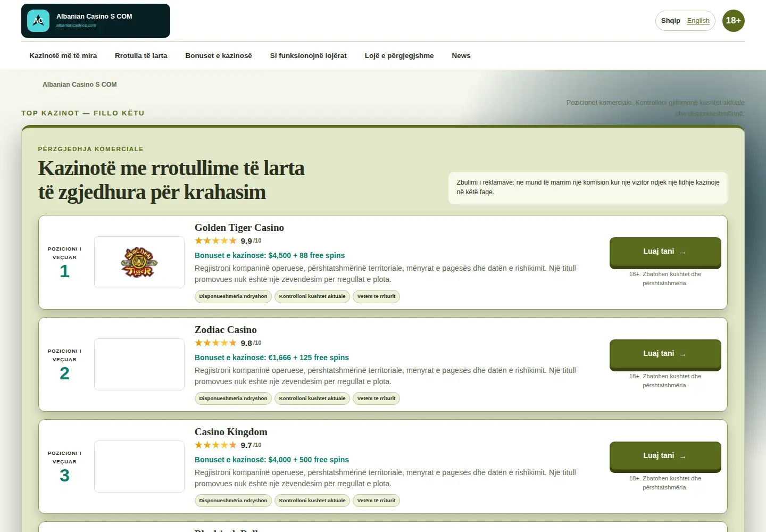This screenshot has width=766, height=532.
Task: Open Bonuset e kazinosë menu item
Action: pyautogui.click(x=219, y=56)
